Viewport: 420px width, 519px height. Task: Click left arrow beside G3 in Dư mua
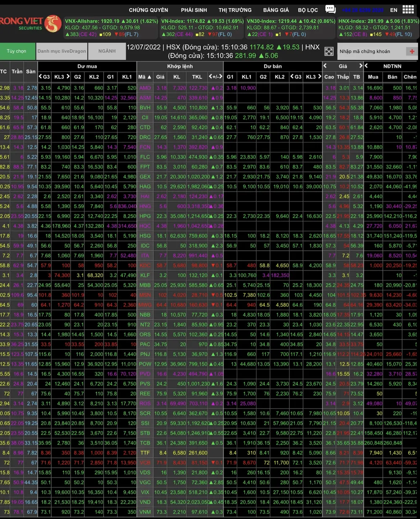(41, 76)
